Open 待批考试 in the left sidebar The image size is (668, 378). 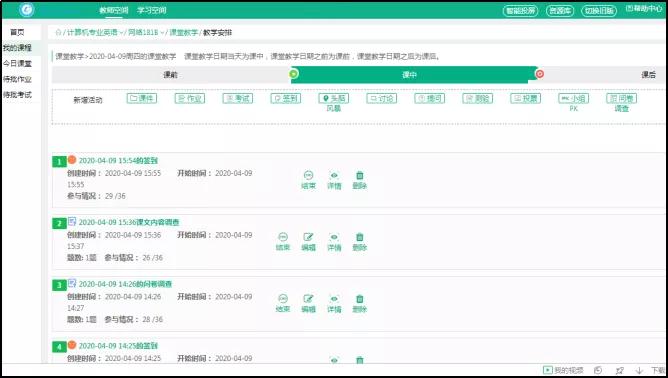17,95
